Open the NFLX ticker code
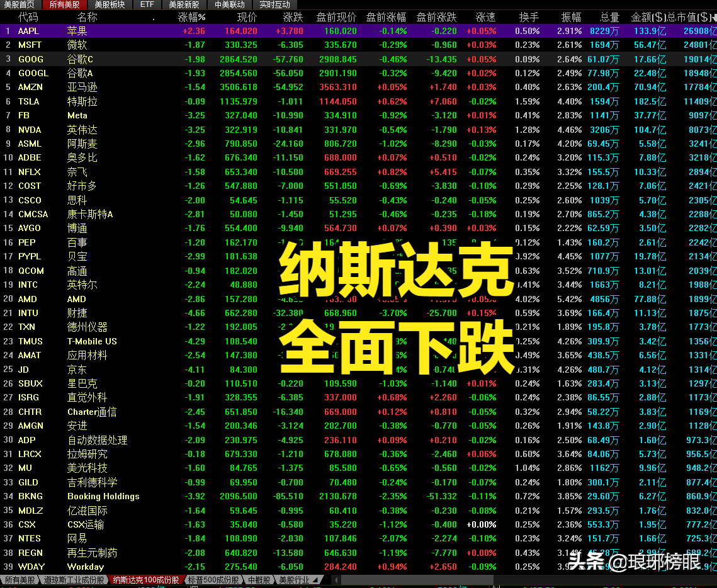717x588 pixels. (29, 172)
